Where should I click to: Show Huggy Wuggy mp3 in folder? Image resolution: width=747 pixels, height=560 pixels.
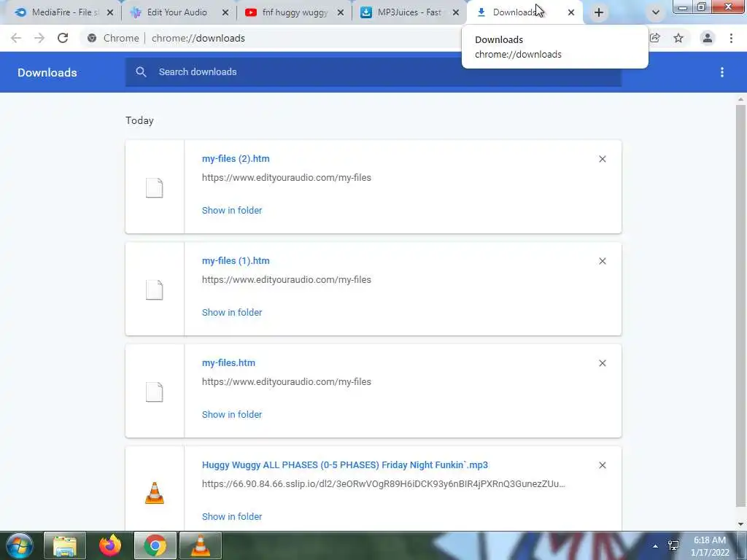click(232, 516)
